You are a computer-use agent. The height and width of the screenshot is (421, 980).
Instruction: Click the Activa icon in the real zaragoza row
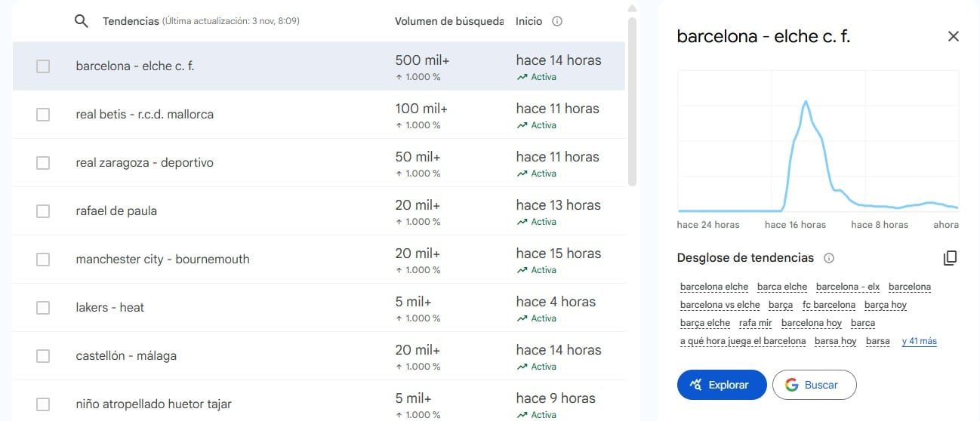(x=522, y=174)
